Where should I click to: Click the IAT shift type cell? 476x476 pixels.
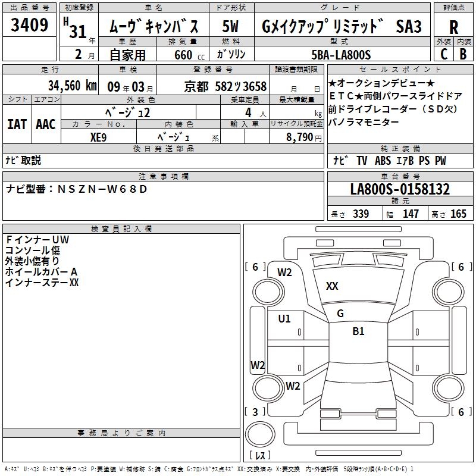[x=17, y=124]
